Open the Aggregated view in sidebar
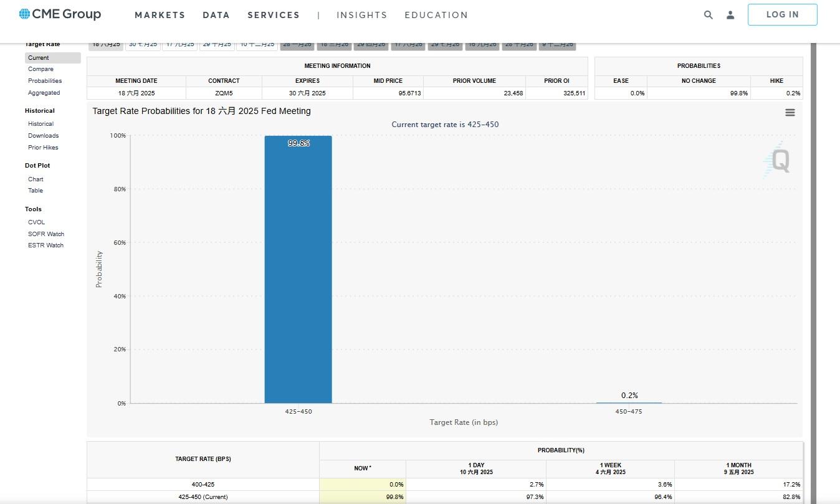840x504 pixels. coord(44,93)
